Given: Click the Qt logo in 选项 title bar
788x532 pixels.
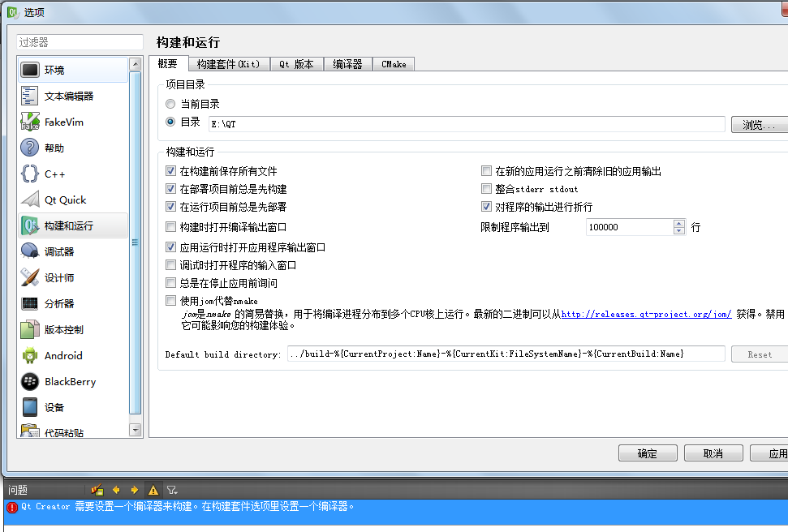Looking at the screenshot, I should (x=13, y=11).
